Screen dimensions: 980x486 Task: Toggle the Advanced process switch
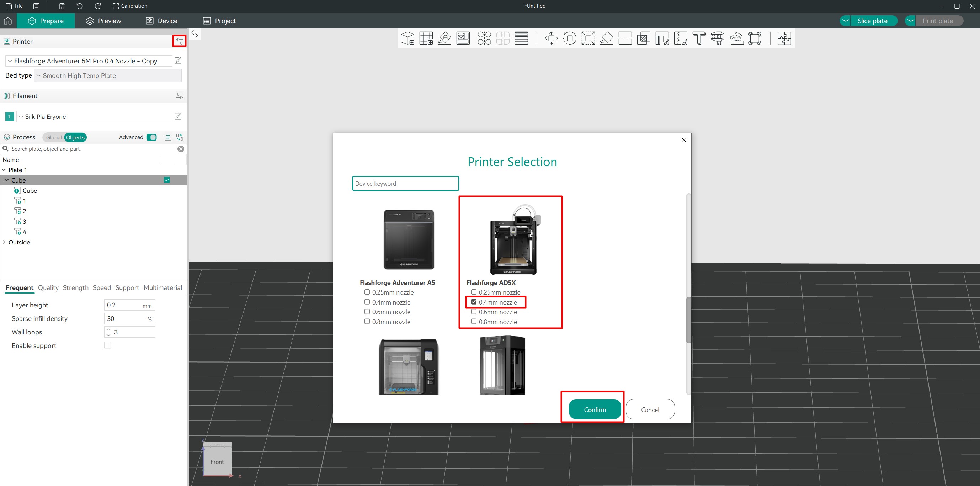point(151,137)
